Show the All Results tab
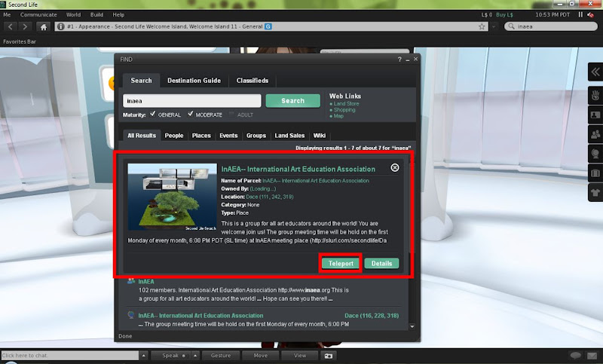 tap(142, 136)
